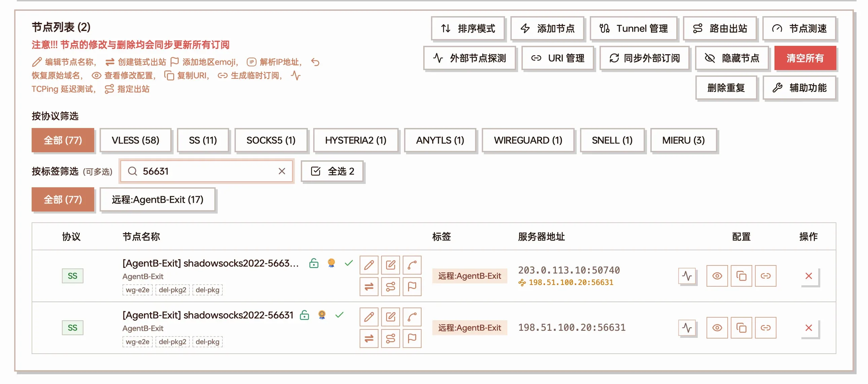Generate temporary subscription for shadowsocks2022-56631 node
This screenshot has height=384, width=868.
765,328
